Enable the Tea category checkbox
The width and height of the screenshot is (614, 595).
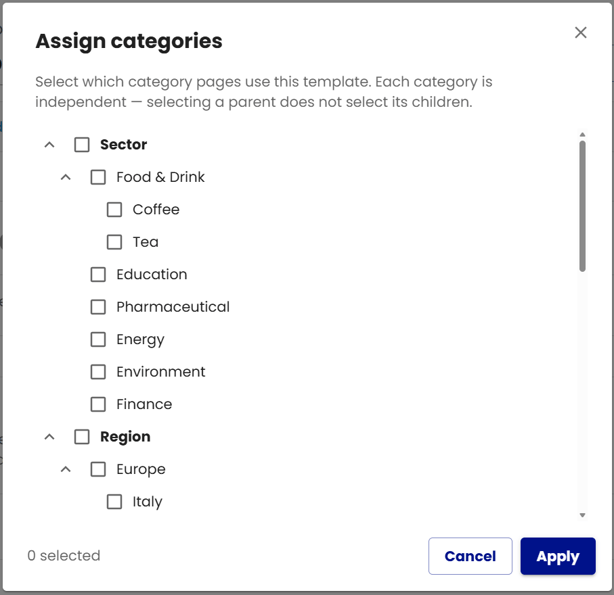pyautogui.click(x=114, y=242)
